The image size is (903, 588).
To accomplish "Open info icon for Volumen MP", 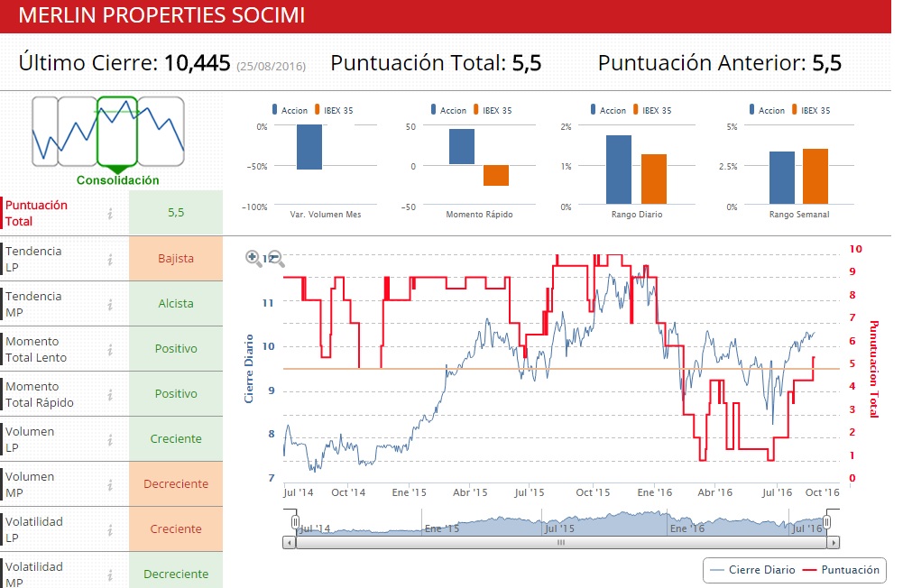I will [110, 485].
